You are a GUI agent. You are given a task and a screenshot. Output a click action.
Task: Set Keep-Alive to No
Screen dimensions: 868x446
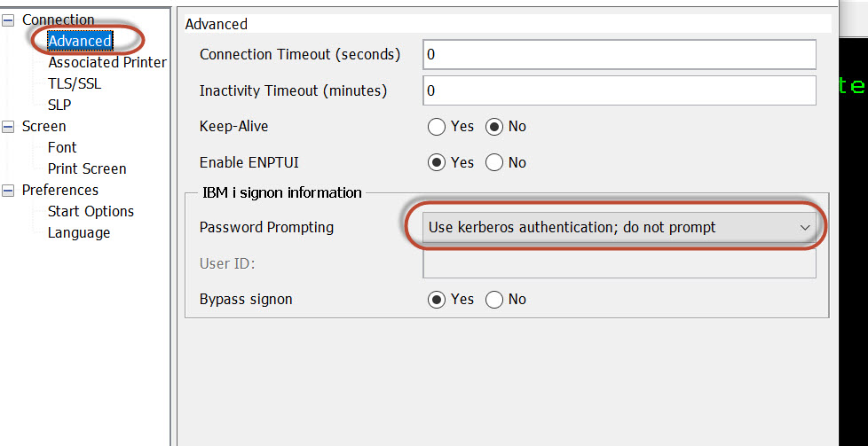click(495, 127)
